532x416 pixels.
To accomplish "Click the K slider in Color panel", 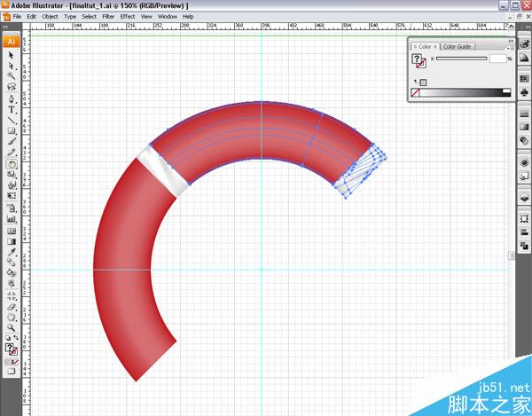I will pos(462,59).
